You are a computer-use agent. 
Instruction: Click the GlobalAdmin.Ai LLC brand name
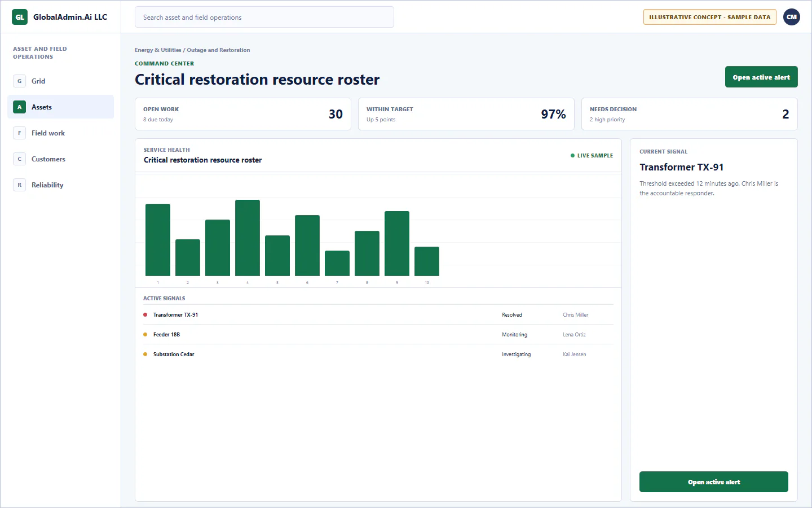pos(70,17)
